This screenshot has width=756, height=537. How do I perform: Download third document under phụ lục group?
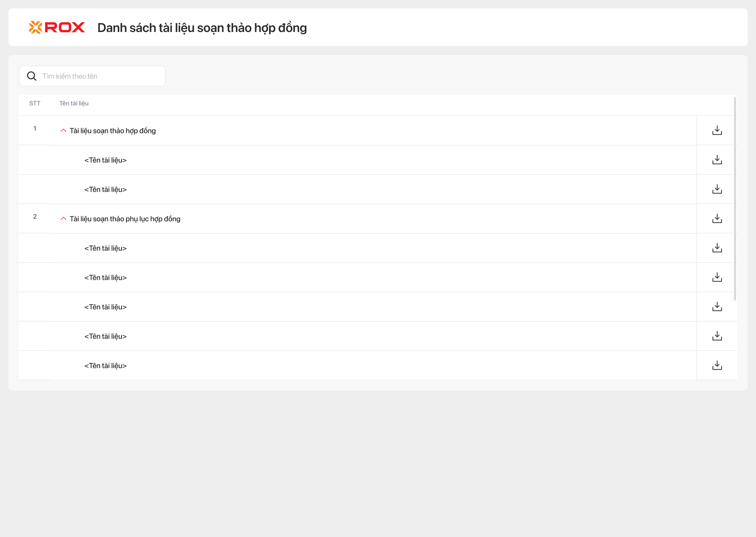(x=717, y=307)
